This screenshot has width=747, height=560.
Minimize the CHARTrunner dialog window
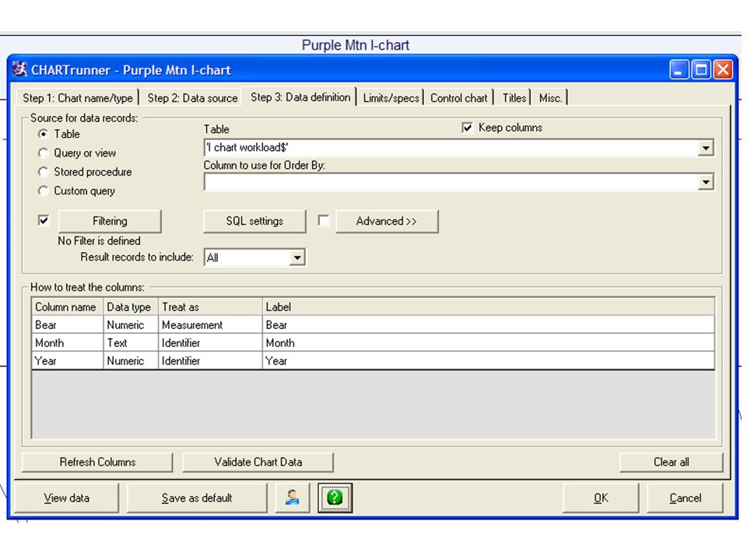(x=679, y=69)
